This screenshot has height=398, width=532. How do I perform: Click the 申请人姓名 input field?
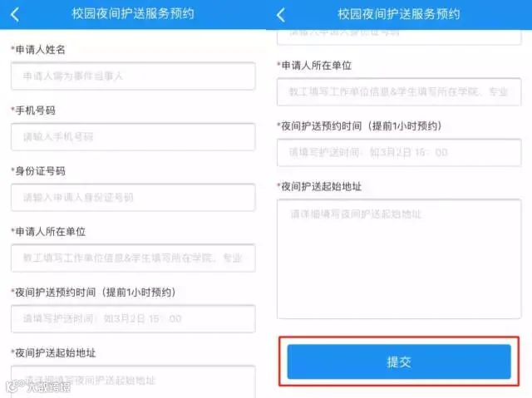(x=133, y=76)
